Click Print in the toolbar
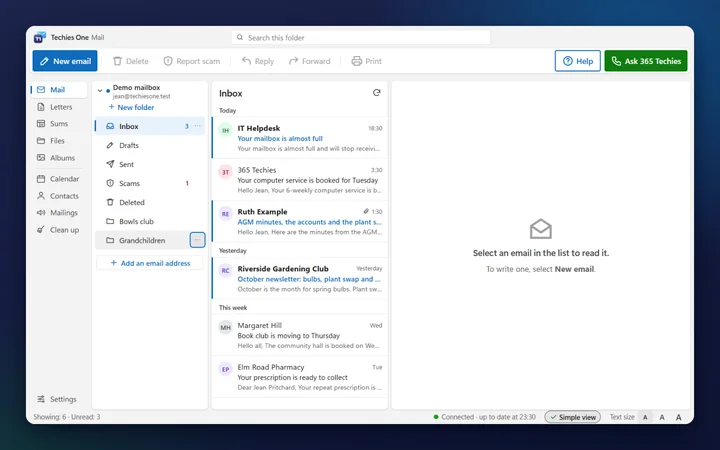Image resolution: width=720 pixels, height=450 pixels. (x=366, y=61)
